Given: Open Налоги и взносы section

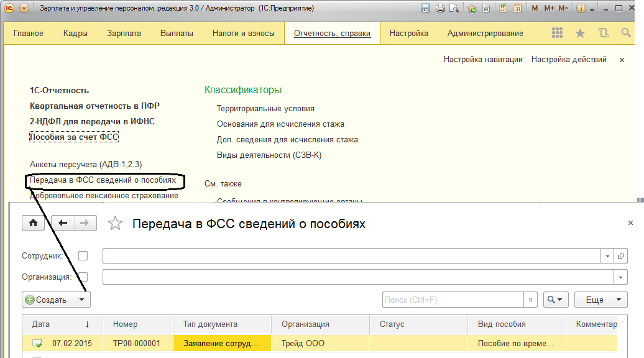Looking at the screenshot, I should point(244,34).
